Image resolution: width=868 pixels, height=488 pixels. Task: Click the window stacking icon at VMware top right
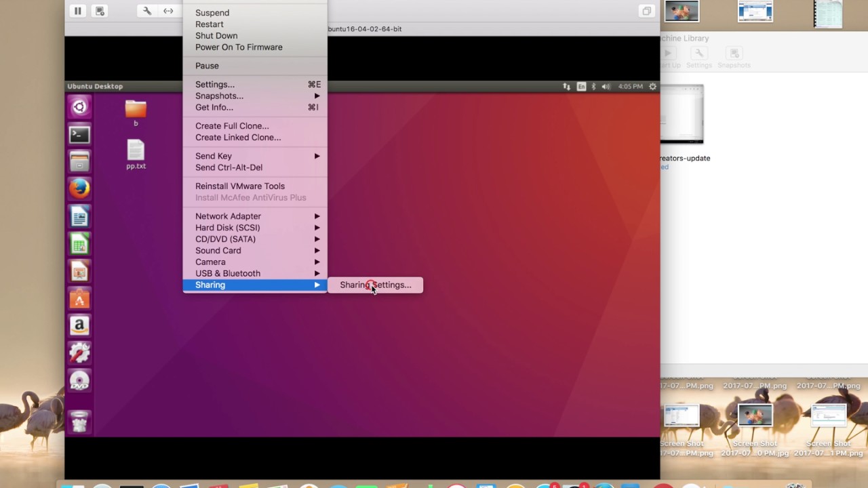(x=646, y=11)
